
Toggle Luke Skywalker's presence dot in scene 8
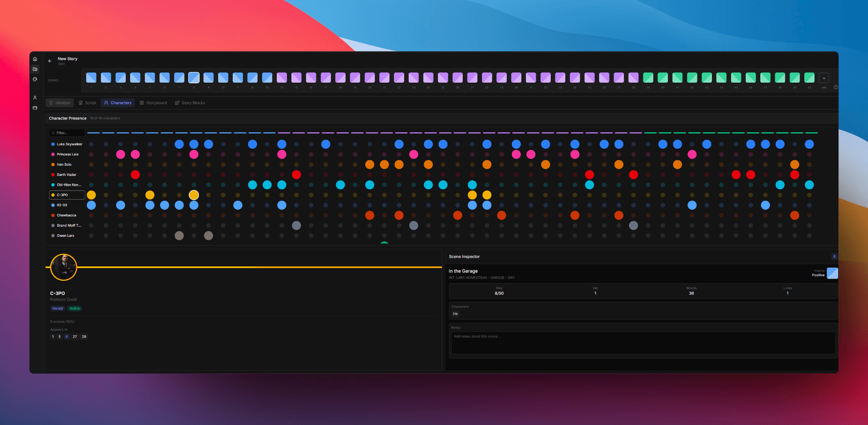[194, 144]
